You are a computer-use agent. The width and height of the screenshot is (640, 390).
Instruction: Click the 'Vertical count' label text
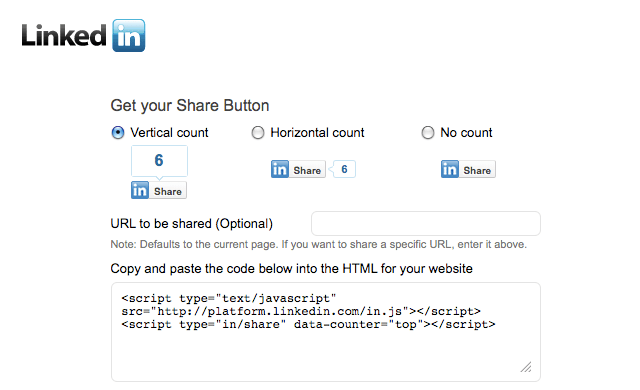pos(169,133)
